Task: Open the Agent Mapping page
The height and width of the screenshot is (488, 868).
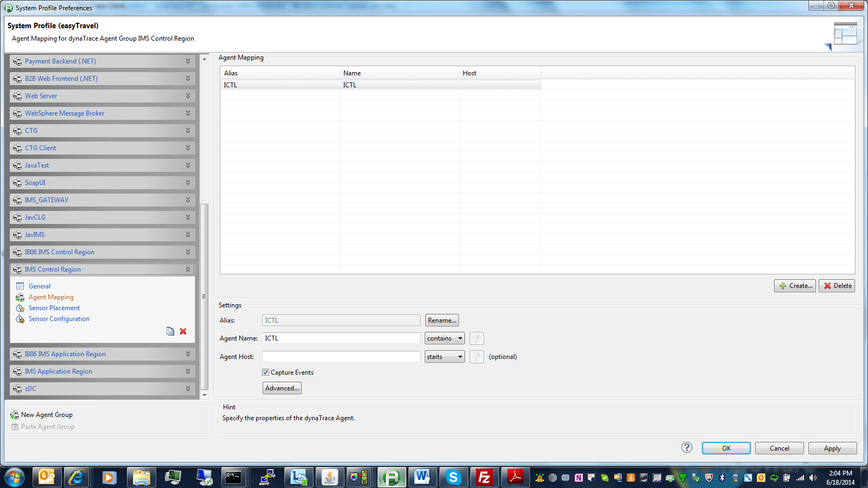Action: [51, 297]
